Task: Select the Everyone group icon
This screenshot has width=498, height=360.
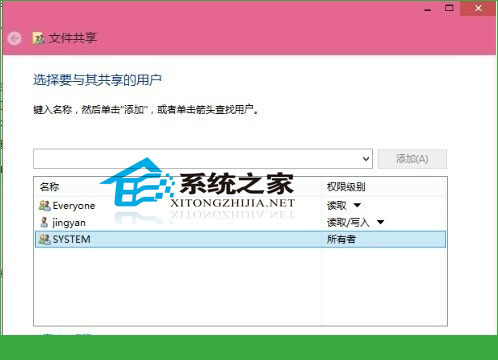Action: 44,206
